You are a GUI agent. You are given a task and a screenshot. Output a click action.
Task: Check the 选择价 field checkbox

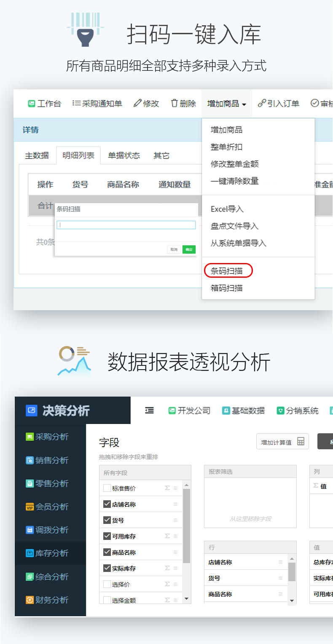107,584
